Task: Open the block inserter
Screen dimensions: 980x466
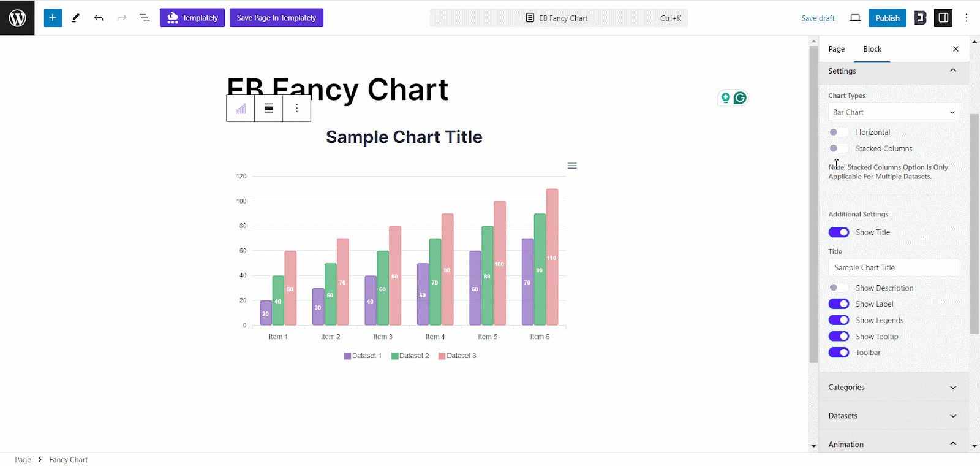Action: click(52, 18)
